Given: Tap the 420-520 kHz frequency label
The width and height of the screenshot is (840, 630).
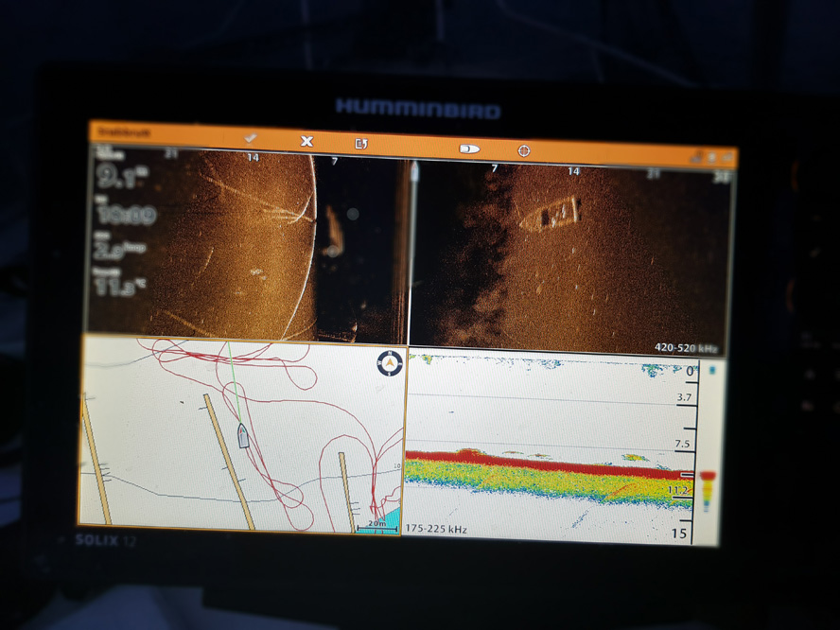Looking at the screenshot, I should click(686, 348).
